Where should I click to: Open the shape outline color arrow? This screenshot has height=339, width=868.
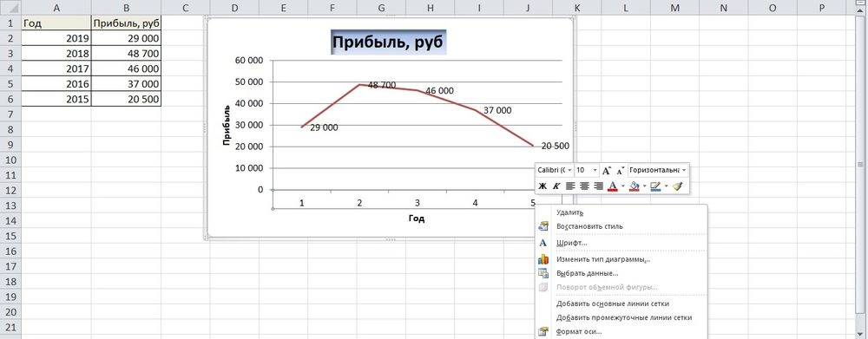tap(666, 186)
